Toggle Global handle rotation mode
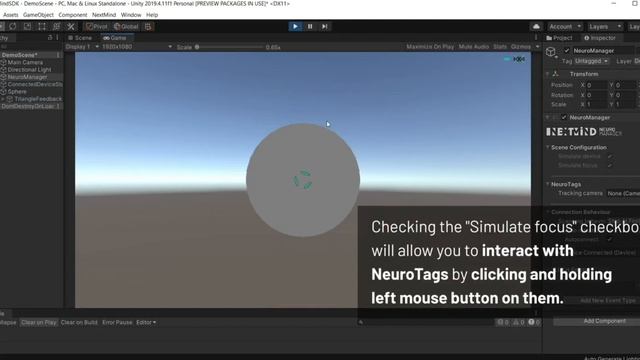The width and height of the screenshot is (640, 360). 126,27
